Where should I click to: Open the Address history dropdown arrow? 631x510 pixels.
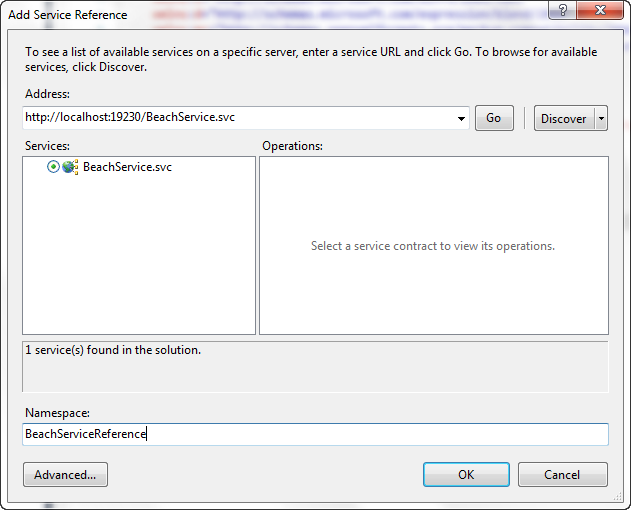point(461,119)
